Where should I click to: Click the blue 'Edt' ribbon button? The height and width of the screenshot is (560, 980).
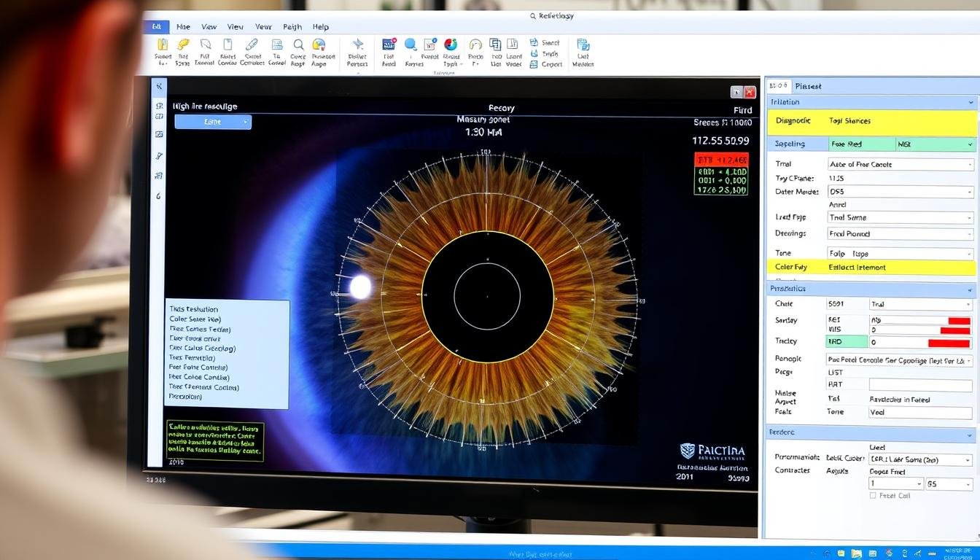click(x=157, y=27)
